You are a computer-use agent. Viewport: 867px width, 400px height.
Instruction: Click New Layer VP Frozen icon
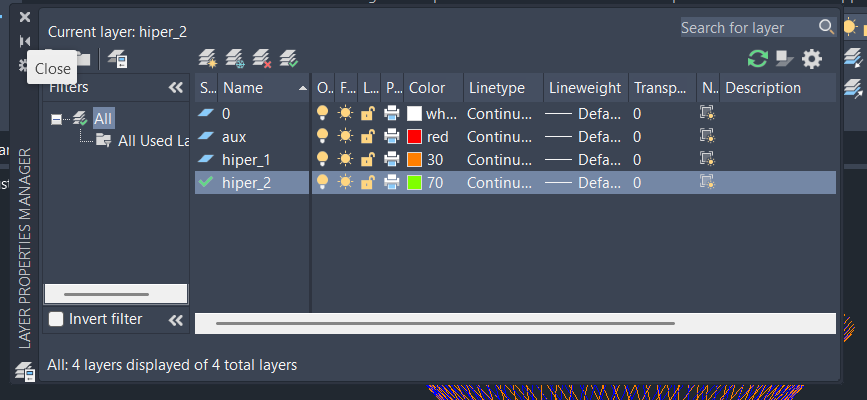(235, 58)
